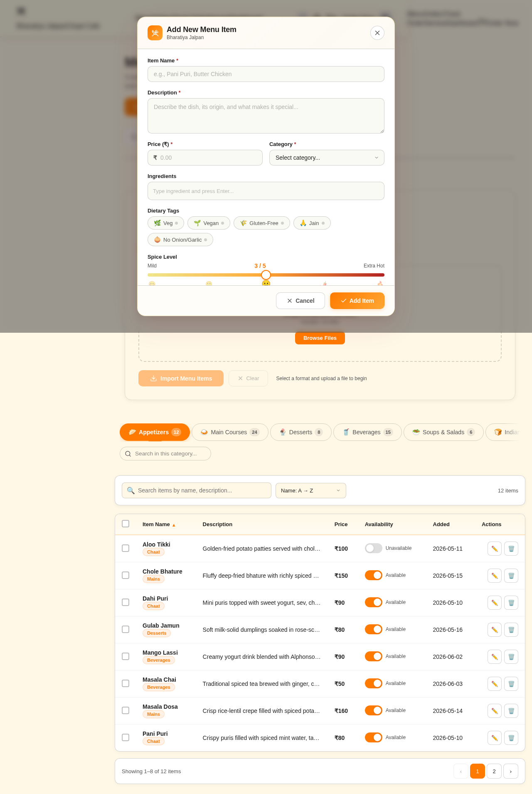The height and width of the screenshot is (794, 532).
Task: Open the Select category dropdown
Action: pyautogui.click(x=327, y=158)
